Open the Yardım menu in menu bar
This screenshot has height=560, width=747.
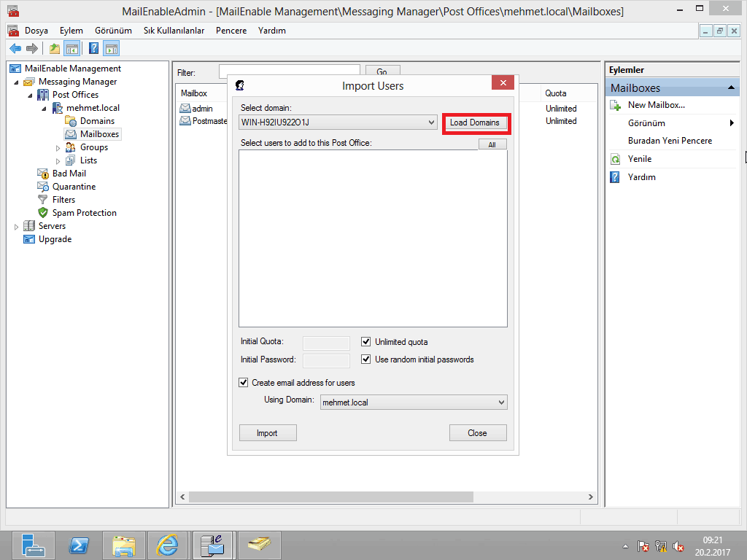click(272, 31)
